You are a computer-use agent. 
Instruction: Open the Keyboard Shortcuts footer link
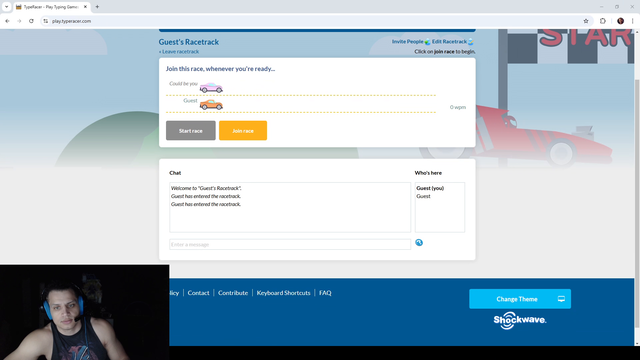tap(283, 293)
